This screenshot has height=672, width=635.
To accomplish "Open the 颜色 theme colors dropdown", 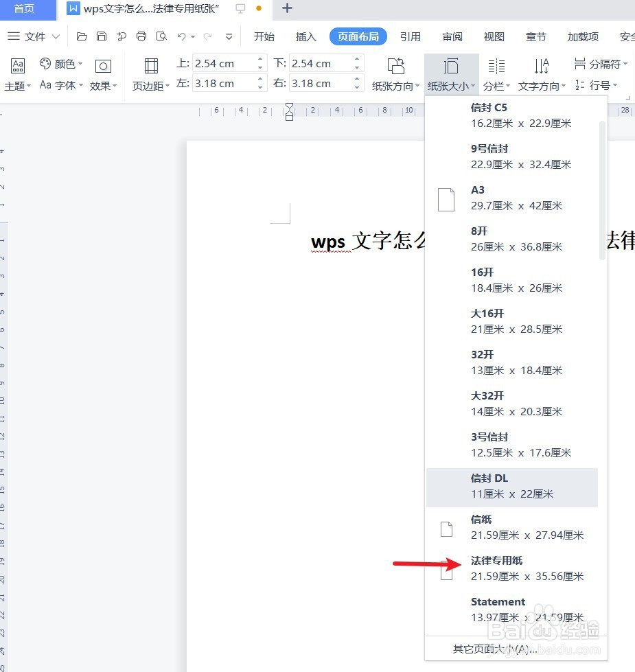I will coord(61,65).
